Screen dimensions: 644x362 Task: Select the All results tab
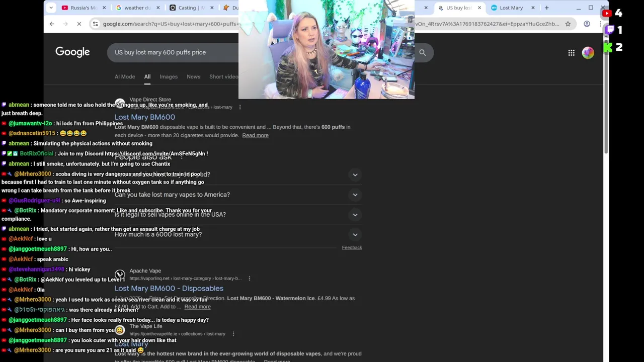point(147,77)
